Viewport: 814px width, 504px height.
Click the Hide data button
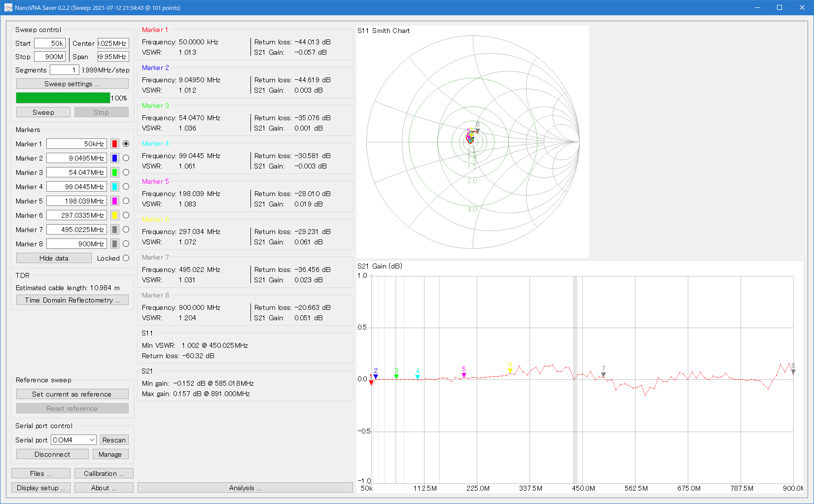click(54, 258)
